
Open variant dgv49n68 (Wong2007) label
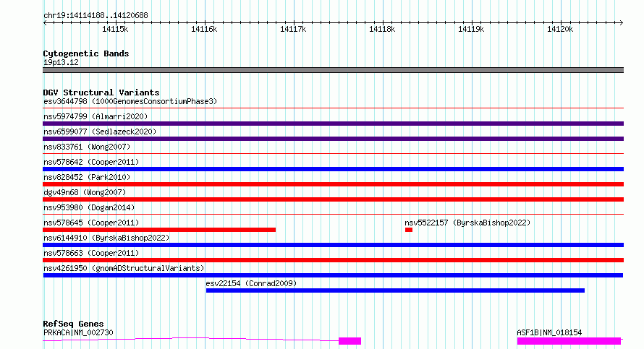coord(85,192)
